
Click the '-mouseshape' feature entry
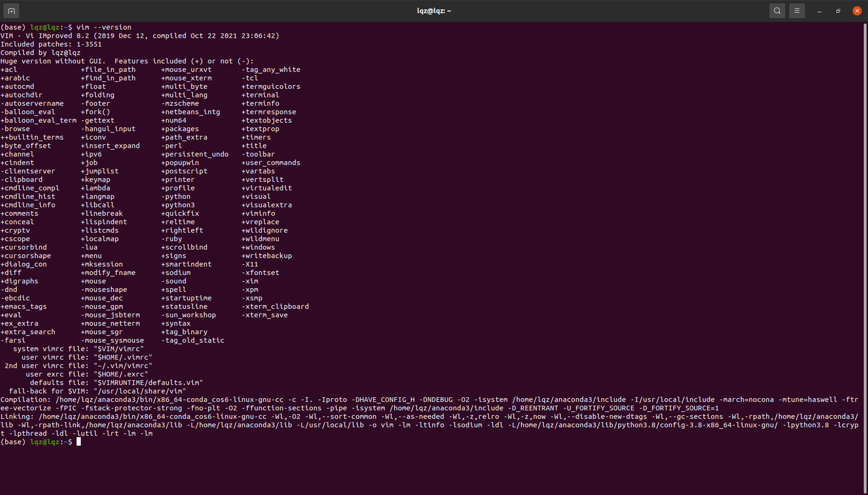click(104, 290)
